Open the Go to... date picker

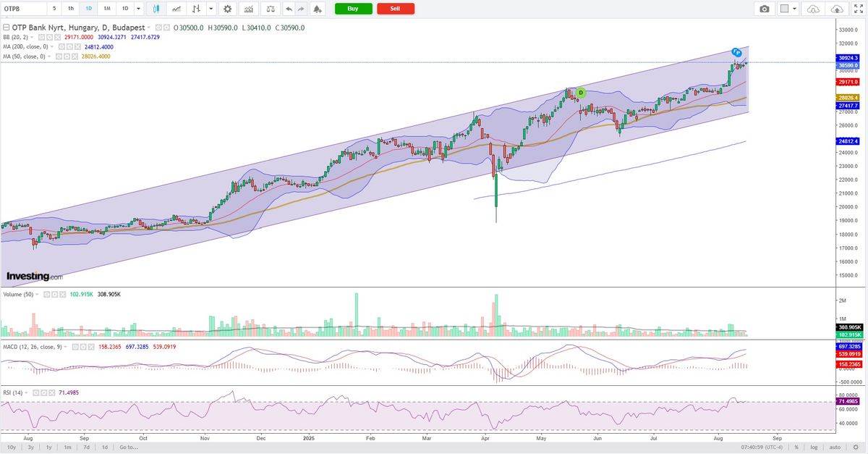coord(129,447)
